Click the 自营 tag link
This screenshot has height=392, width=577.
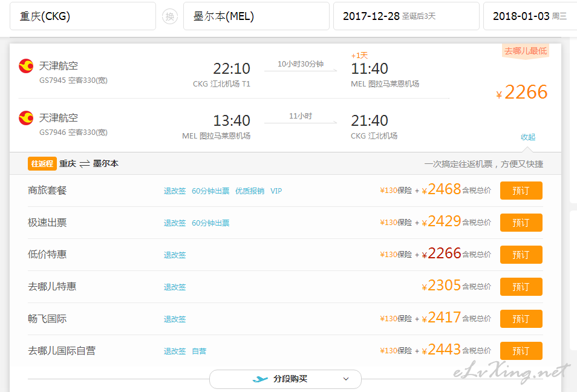[x=199, y=351]
